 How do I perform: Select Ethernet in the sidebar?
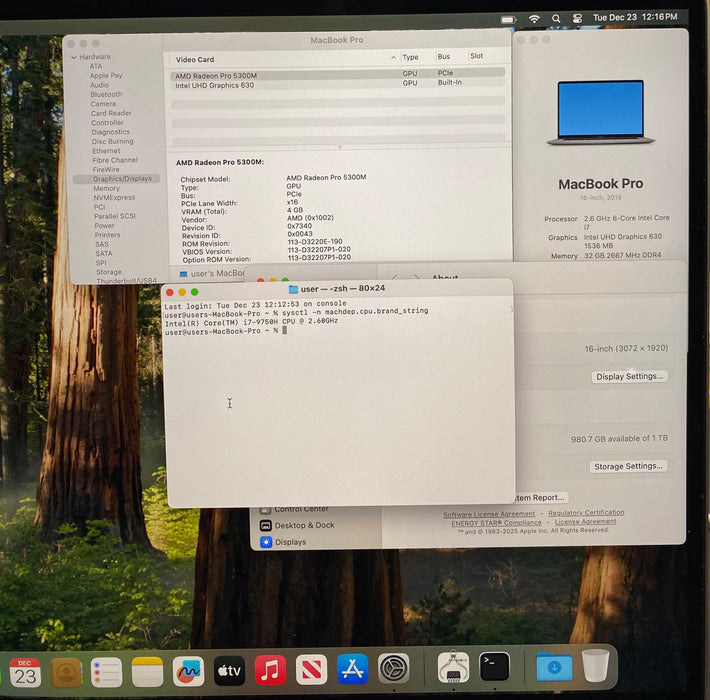[x=106, y=151]
